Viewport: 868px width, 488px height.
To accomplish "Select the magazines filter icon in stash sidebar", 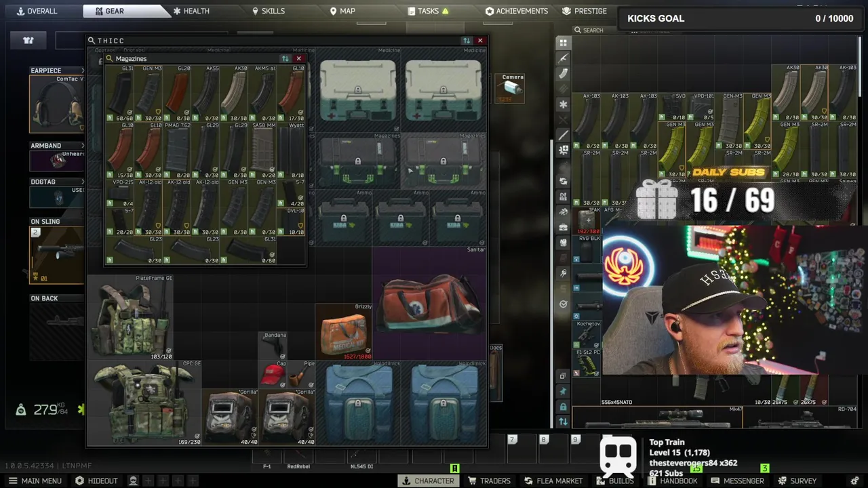I will click(x=563, y=74).
